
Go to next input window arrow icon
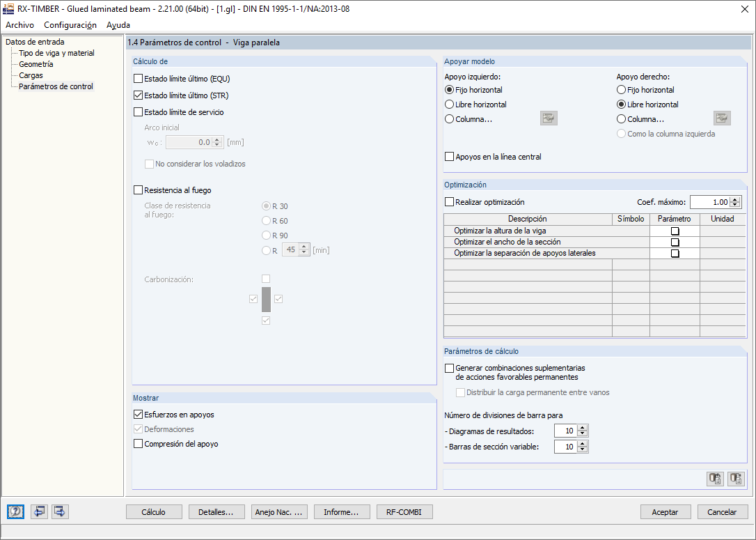point(60,511)
